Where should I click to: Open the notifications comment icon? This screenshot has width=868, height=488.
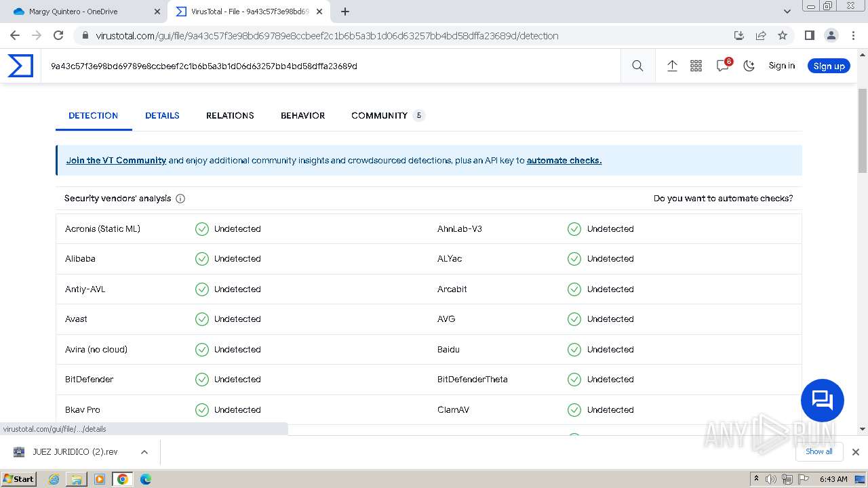[723, 66]
